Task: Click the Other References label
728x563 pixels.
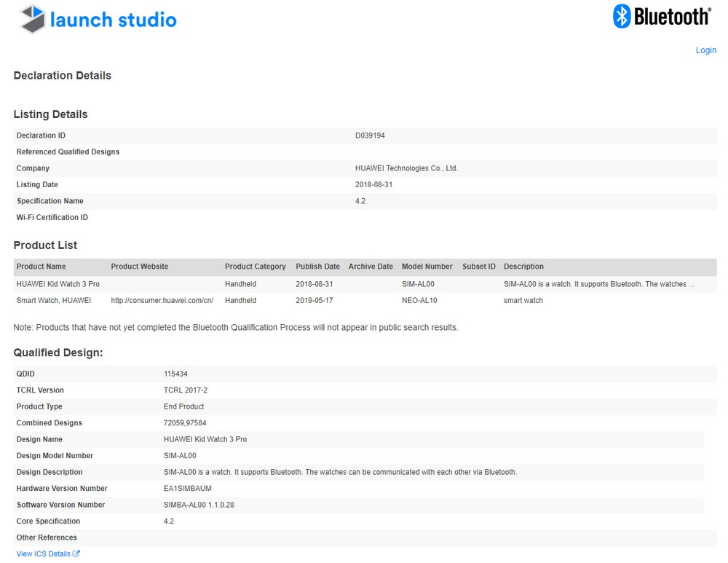Action: [x=47, y=538]
